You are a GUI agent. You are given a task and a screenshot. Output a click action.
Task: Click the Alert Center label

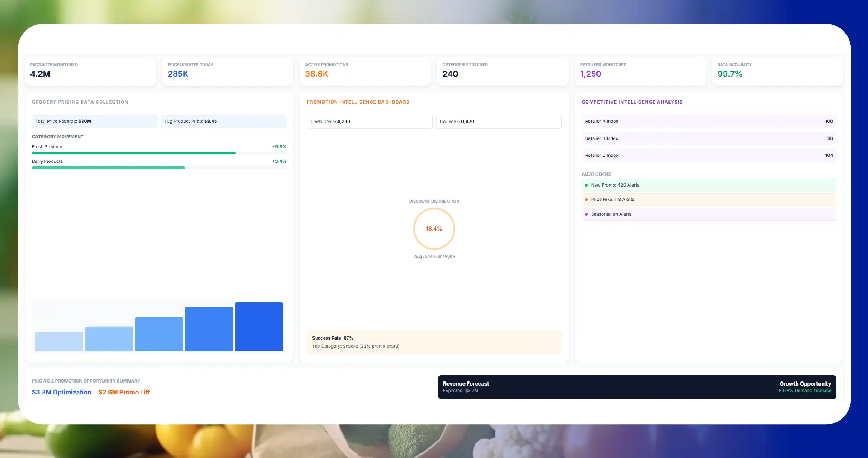596,174
